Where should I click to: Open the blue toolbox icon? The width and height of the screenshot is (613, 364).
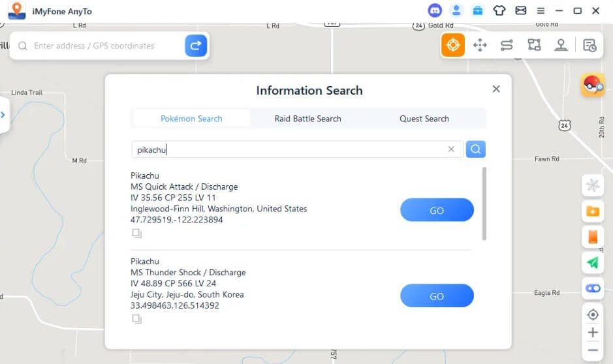click(x=478, y=10)
